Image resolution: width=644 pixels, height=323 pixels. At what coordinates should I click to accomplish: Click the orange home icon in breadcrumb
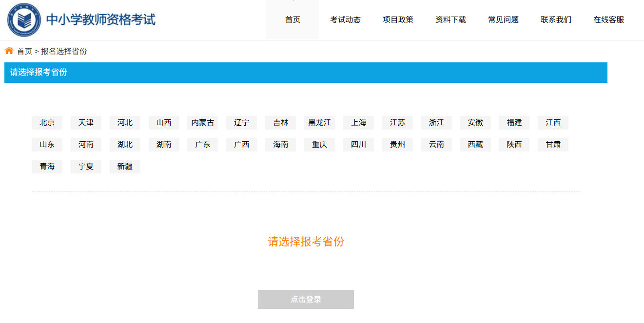[9, 51]
